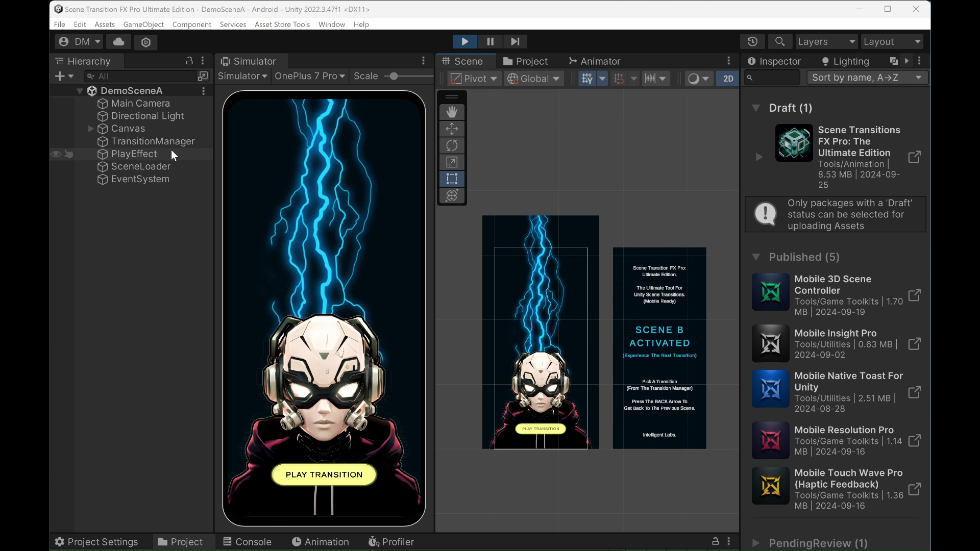Open the DemoSceneA scene options menu
The height and width of the screenshot is (551, 980).
pyautogui.click(x=204, y=91)
